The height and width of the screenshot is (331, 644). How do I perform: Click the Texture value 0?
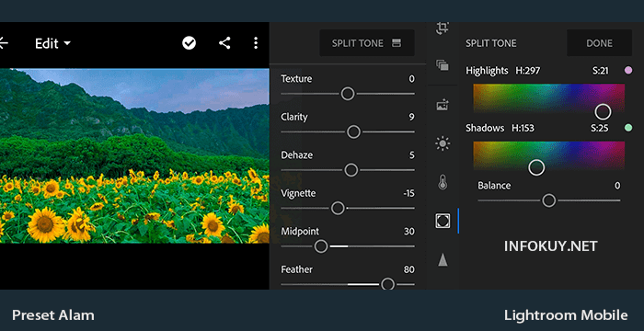point(411,79)
